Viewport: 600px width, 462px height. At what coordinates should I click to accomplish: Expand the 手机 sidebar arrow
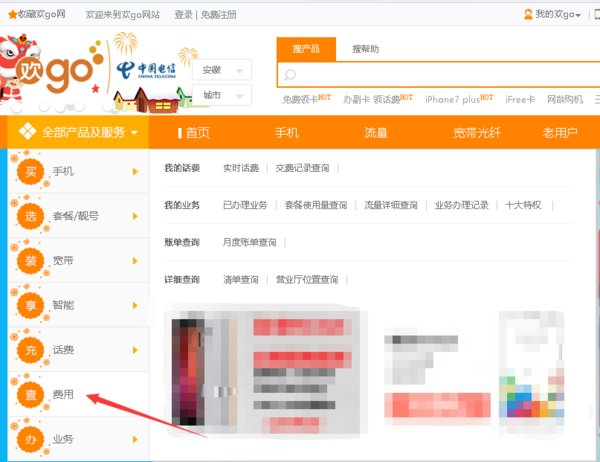[135, 171]
